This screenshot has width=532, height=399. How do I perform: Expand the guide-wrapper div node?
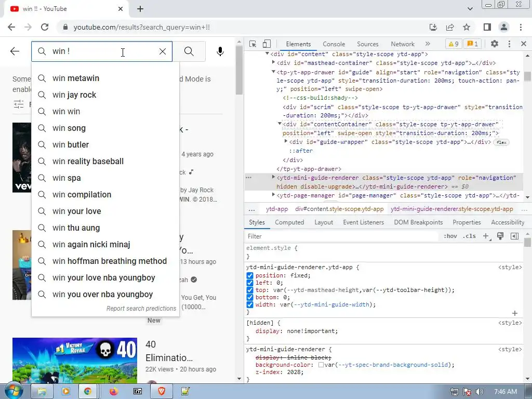pyautogui.click(x=286, y=141)
